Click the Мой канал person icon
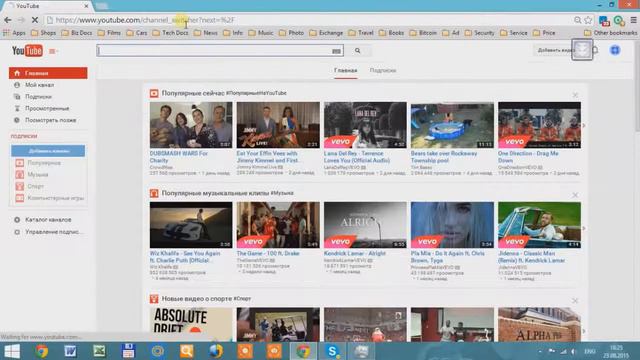This screenshot has height=360, width=640. [17, 85]
